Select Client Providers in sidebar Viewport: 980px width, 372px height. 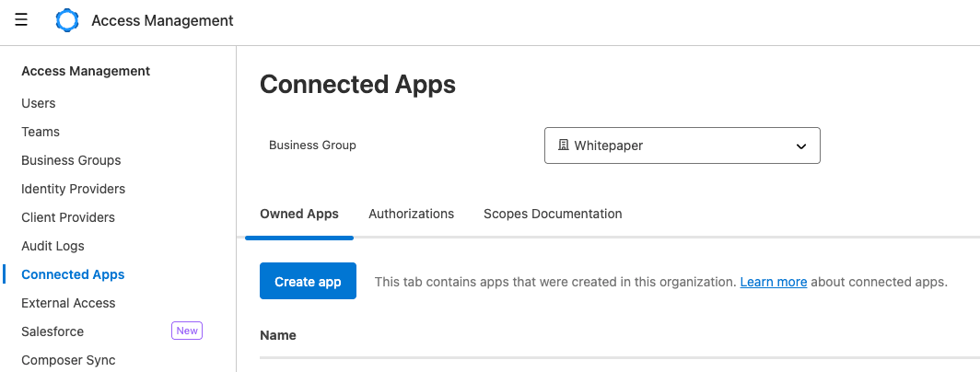(68, 217)
